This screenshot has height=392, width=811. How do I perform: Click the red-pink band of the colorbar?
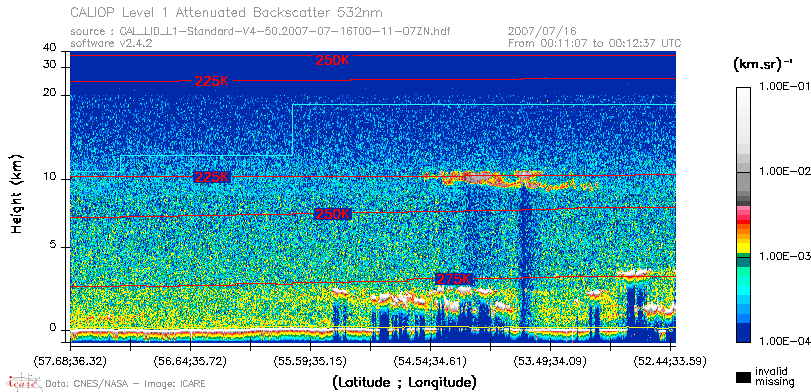pos(743,216)
